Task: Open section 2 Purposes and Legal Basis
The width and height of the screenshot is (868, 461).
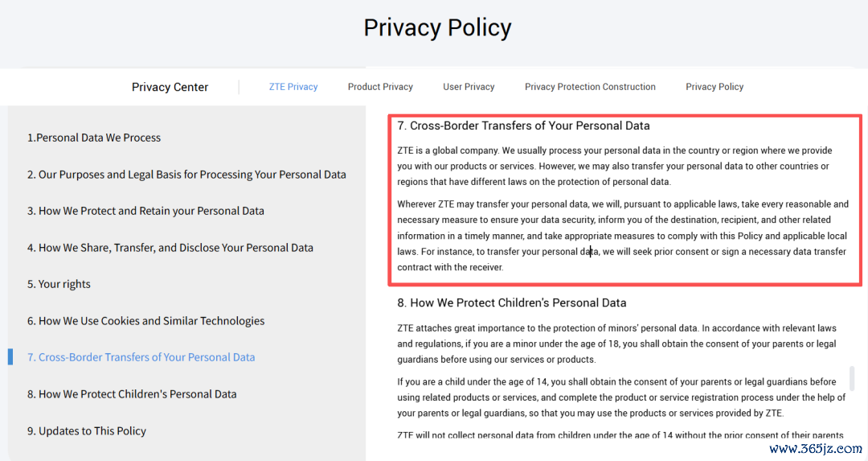Action: [186, 175]
